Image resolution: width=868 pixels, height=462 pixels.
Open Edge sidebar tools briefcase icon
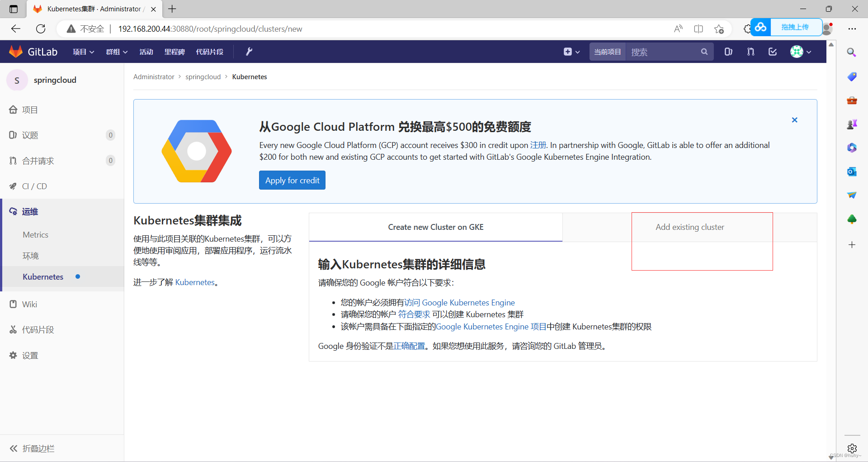click(852, 100)
